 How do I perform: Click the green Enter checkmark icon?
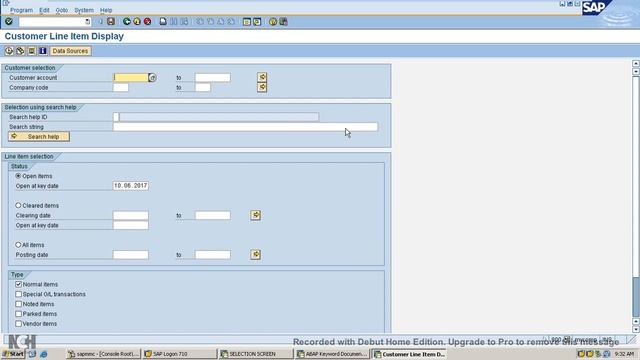9,21
